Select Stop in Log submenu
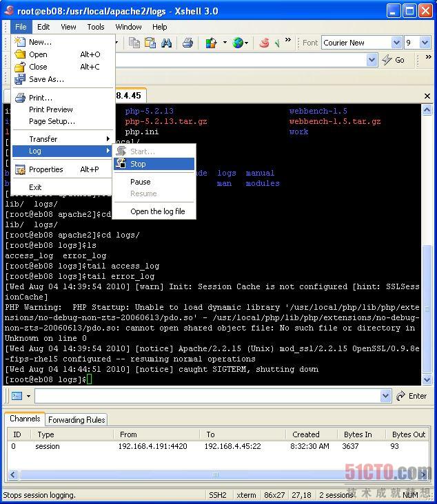The height and width of the screenshot is (504, 437). point(154,164)
